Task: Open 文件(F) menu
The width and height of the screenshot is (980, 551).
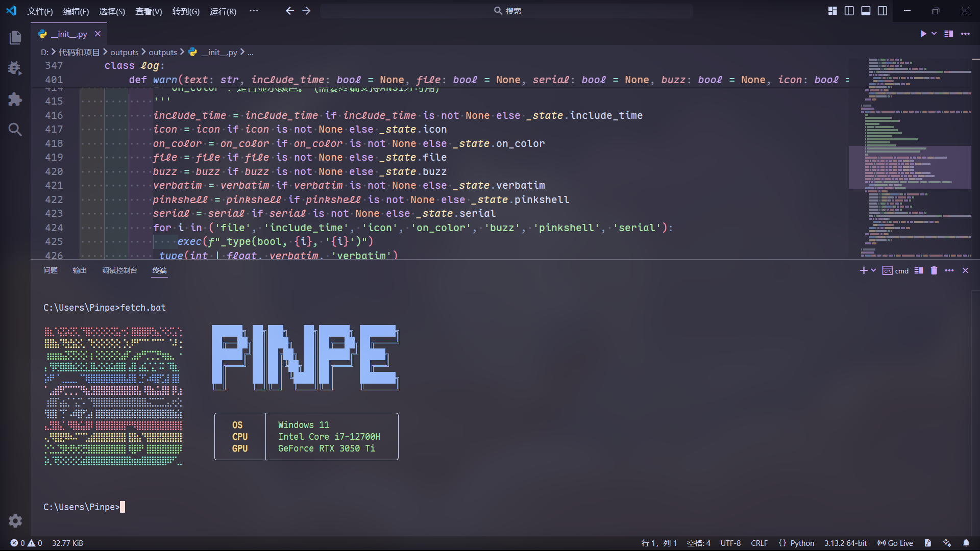Action: click(x=40, y=11)
